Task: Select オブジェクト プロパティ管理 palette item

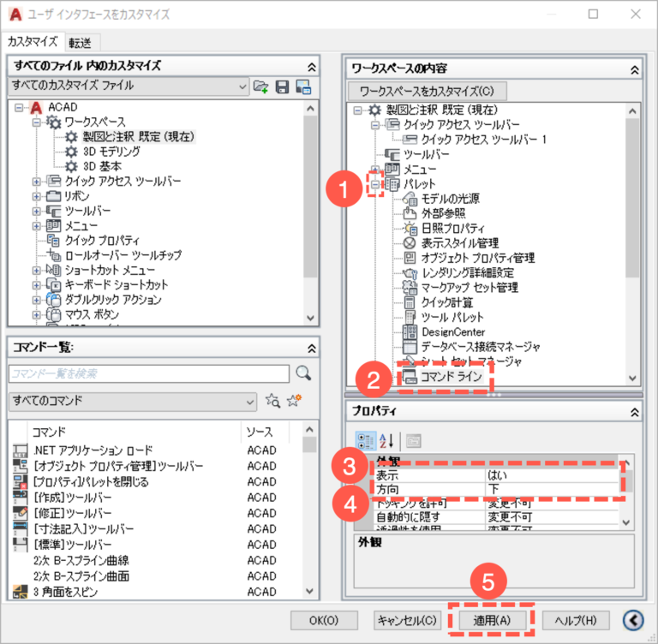Action: [477, 258]
